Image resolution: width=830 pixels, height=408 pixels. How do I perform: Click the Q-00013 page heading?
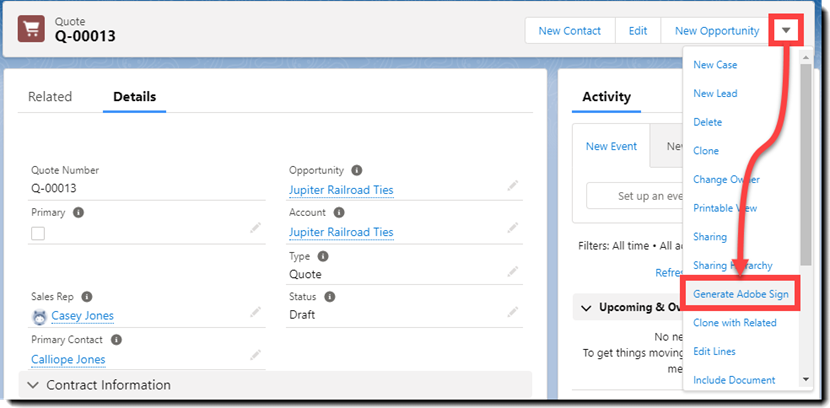point(85,35)
